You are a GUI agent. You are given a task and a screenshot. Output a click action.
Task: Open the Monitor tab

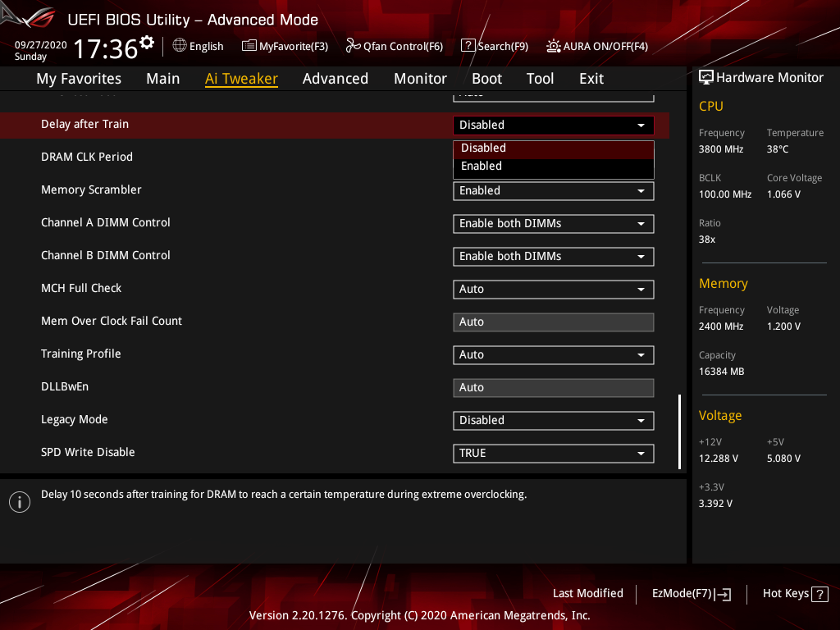click(421, 79)
